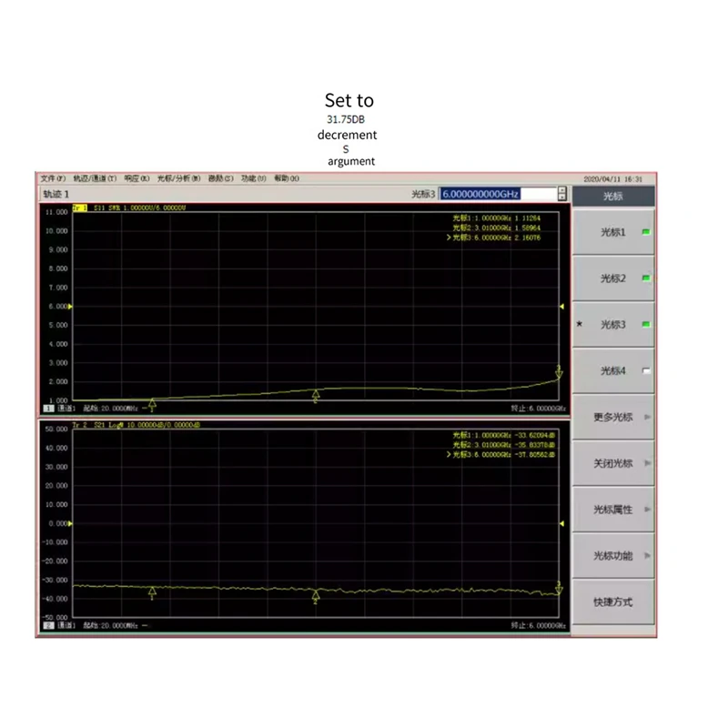Click the 快捷方式 button
Image resolution: width=728 pixels, height=728 pixels.
(x=612, y=602)
